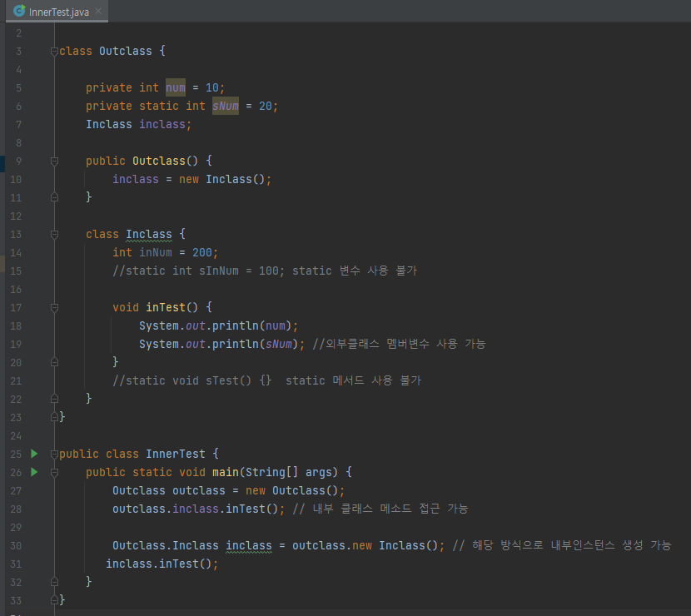Screen dimensions: 691x616
Task: Switch to the InnerTest.java editor tab
Action: pyautogui.click(x=57, y=12)
